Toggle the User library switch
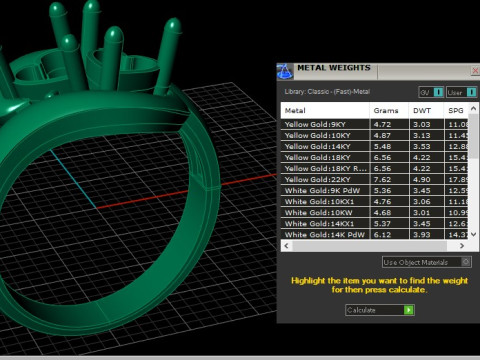Image resolution: width=480 pixels, height=360 pixels. (462, 92)
